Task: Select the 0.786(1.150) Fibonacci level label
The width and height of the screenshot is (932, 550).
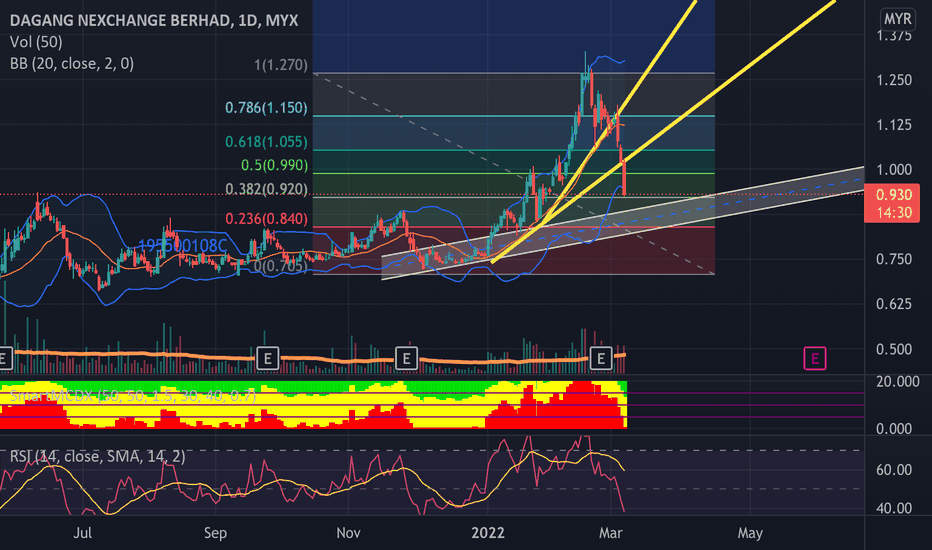Action: (266, 108)
